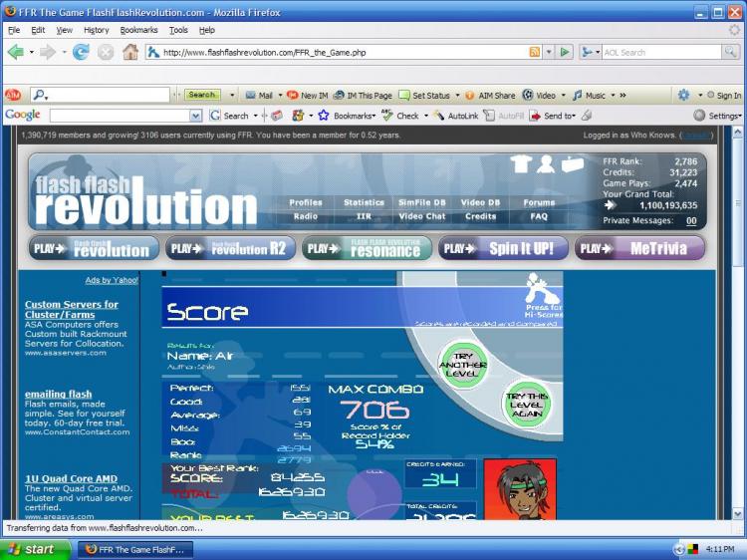
Task: Expand the Google search box dropdown arrow
Action: pos(195,116)
